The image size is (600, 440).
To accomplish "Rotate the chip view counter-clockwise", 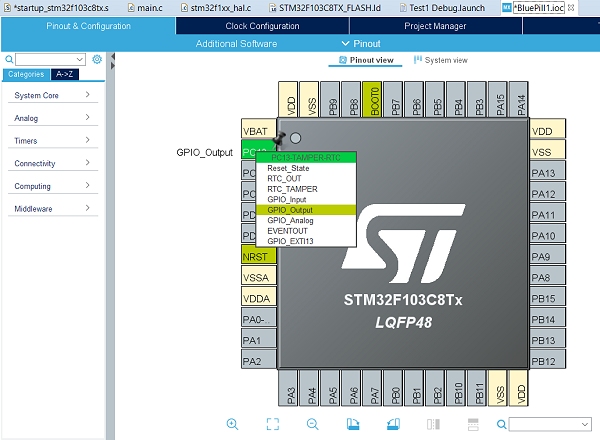I will click(391, 424).
